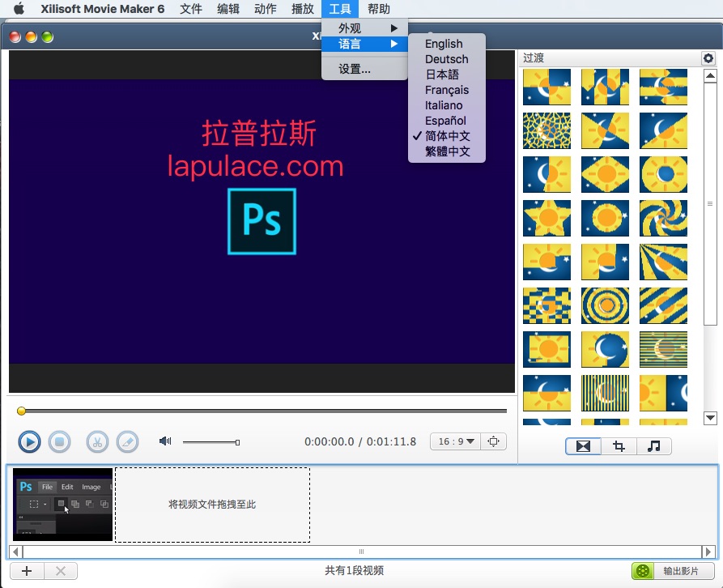Screen dimensions: 723x588
Task: Click the fit-to-screen crosshair icon
Action: pyautogui.click(x=493, y=441)
